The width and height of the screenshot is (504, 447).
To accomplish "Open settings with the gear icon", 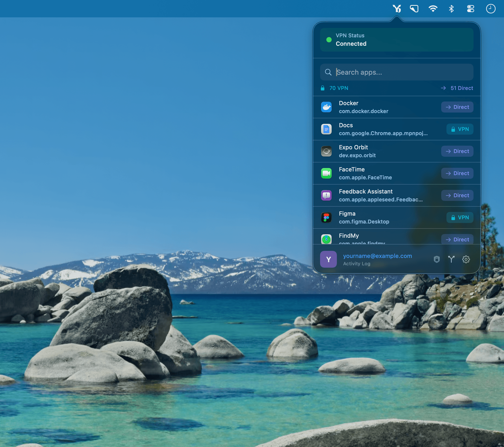I will tap(466, 259).
